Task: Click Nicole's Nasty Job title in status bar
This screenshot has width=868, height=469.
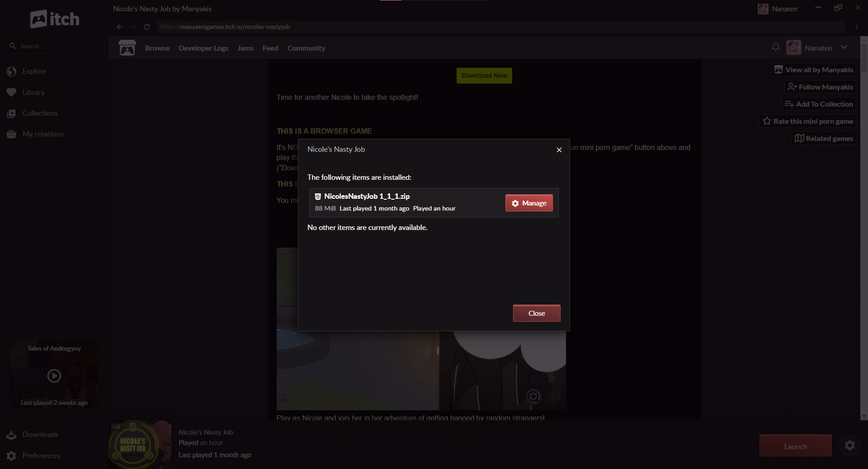Action: click(206, 432)
